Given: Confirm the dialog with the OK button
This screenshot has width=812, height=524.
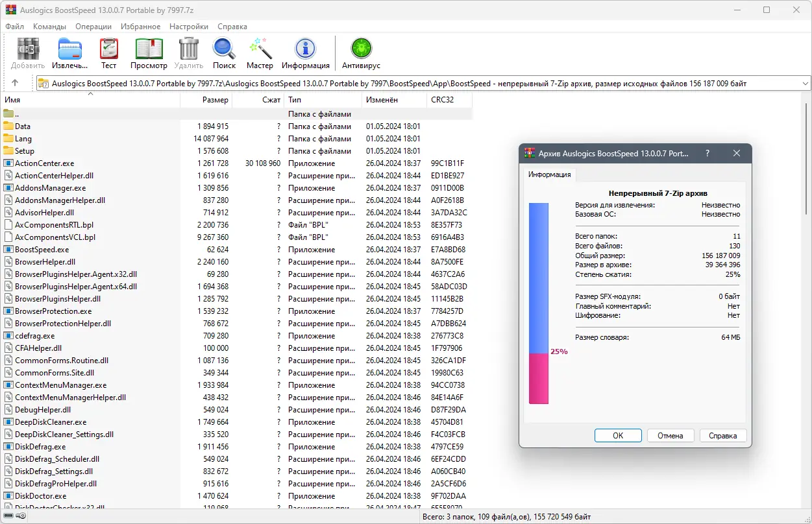Looking at the screenshot, I should click(x=618, y=436).
